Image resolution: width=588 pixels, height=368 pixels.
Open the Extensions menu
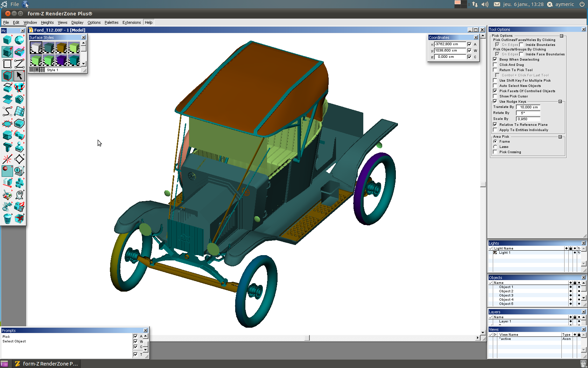tap(132, 22)
